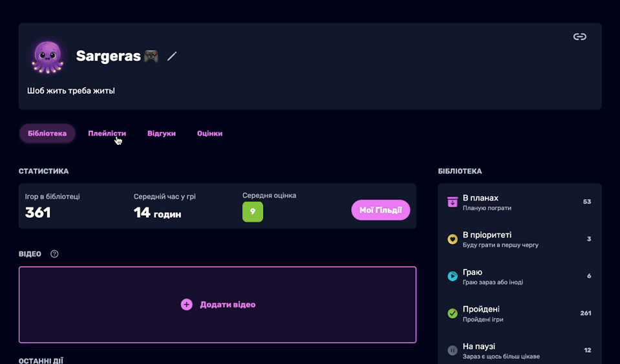Click the plus icon to add video
Screen dimensions: 620x364
pos(186,305)
